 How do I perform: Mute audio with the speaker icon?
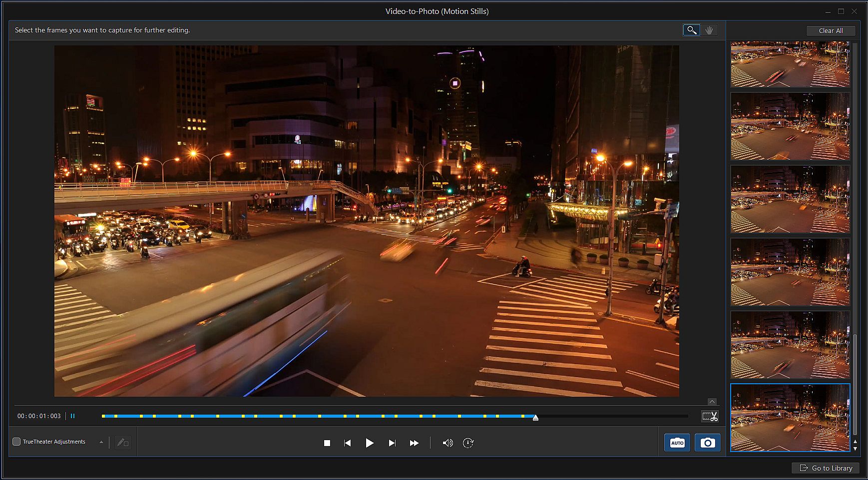coord(447,443)
